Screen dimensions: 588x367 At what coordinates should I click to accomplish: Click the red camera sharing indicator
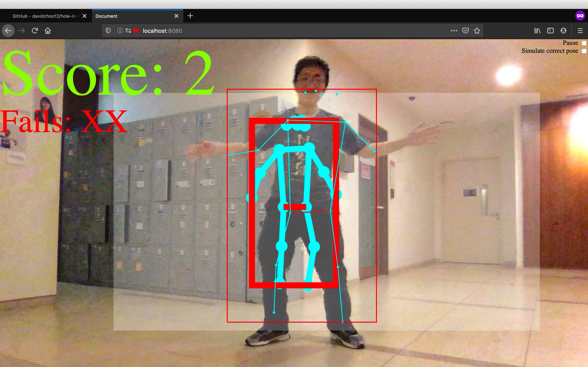[x=137, y=31]
